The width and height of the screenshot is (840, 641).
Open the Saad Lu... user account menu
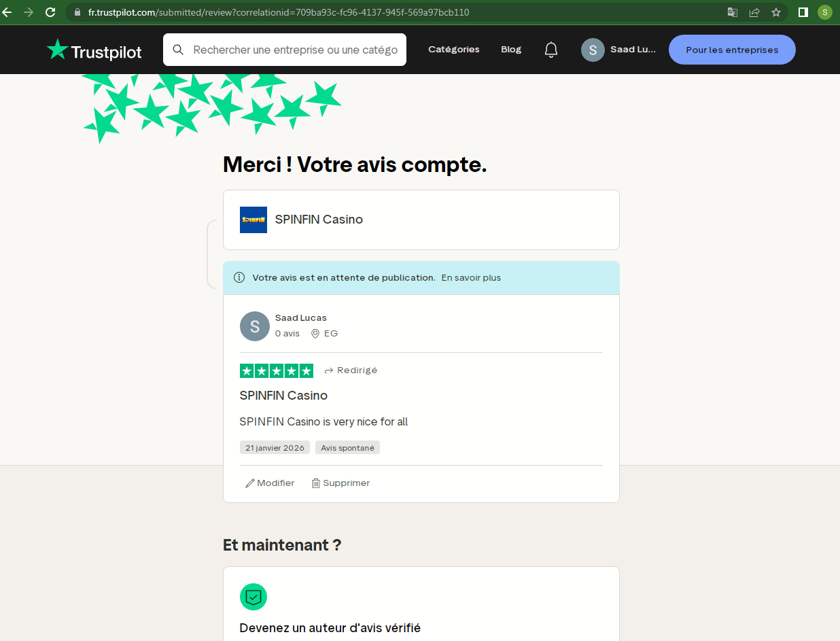618,50
